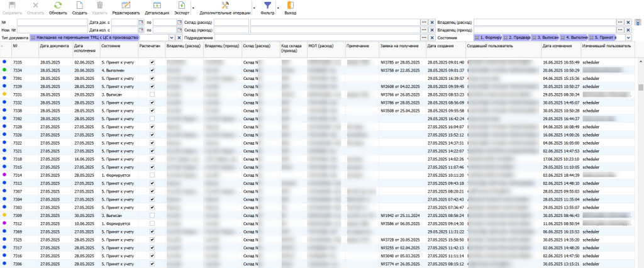The width and height of the screenshot is (644, 268).
Task: Clear the Владелец (расход) field with X
Action: coord(628,22)
